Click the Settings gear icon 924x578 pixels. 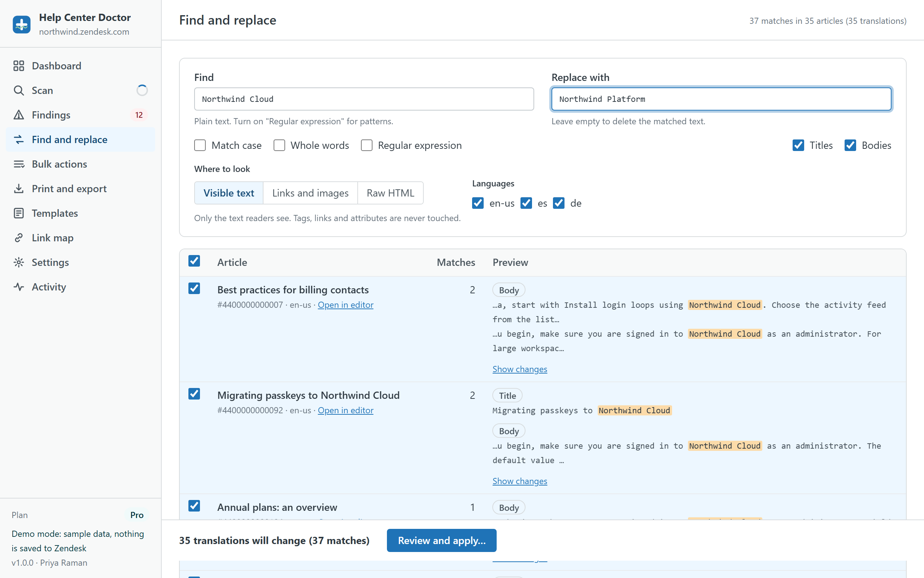[19, 262]
